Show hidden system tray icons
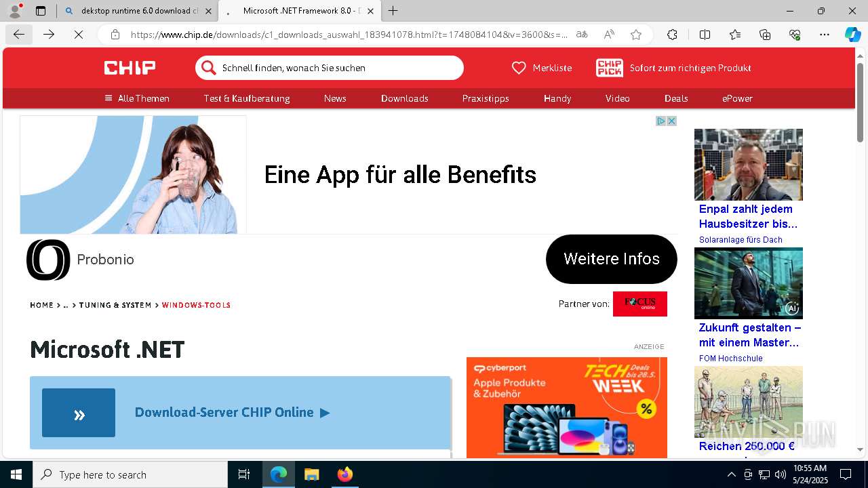 coord(731,474)
